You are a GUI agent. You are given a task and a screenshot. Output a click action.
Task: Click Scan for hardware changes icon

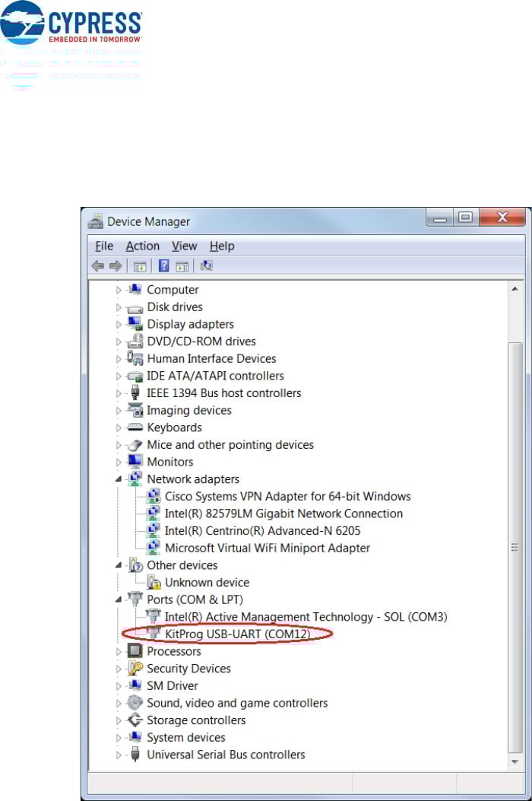[x=207, y=266]
